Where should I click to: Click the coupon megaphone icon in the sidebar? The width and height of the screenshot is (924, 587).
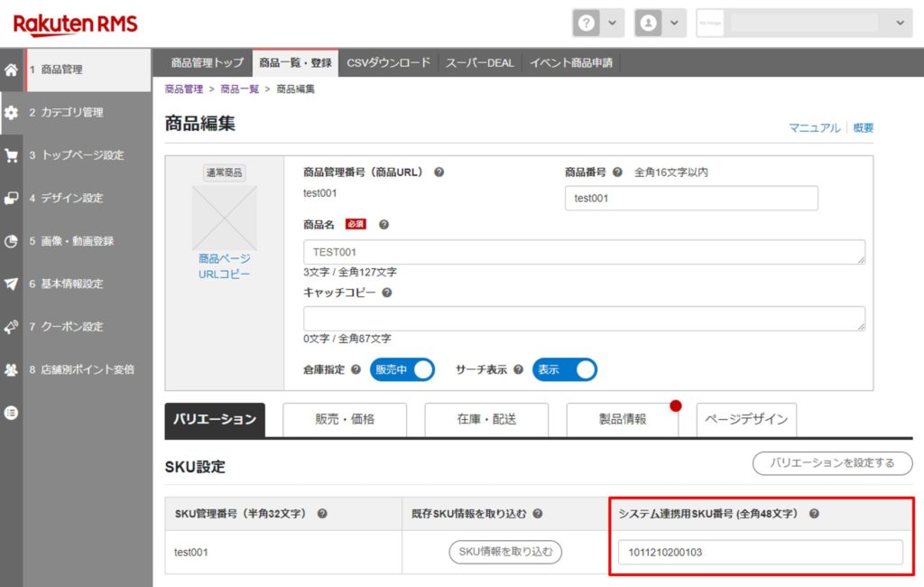[12, 327]
